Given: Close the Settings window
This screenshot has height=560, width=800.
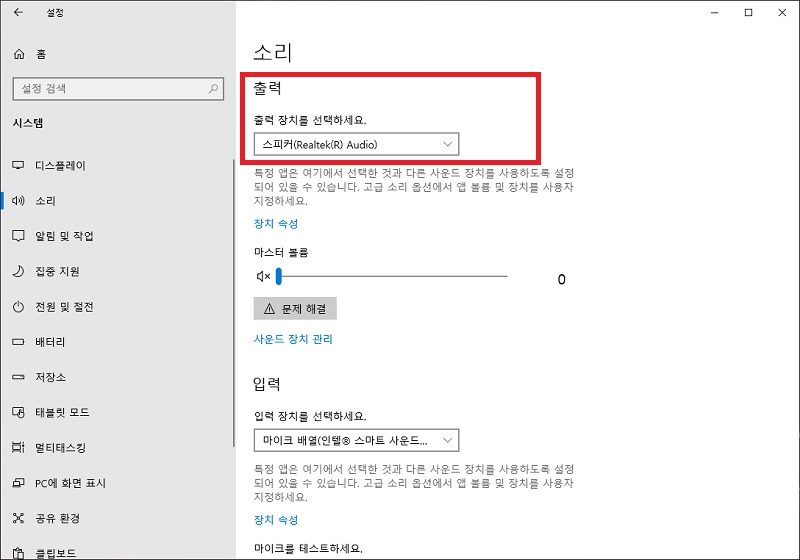Looking at the screenshot, I should [782, 13].
